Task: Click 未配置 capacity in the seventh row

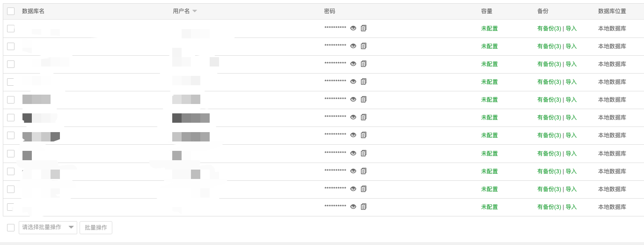Action: 490,135
